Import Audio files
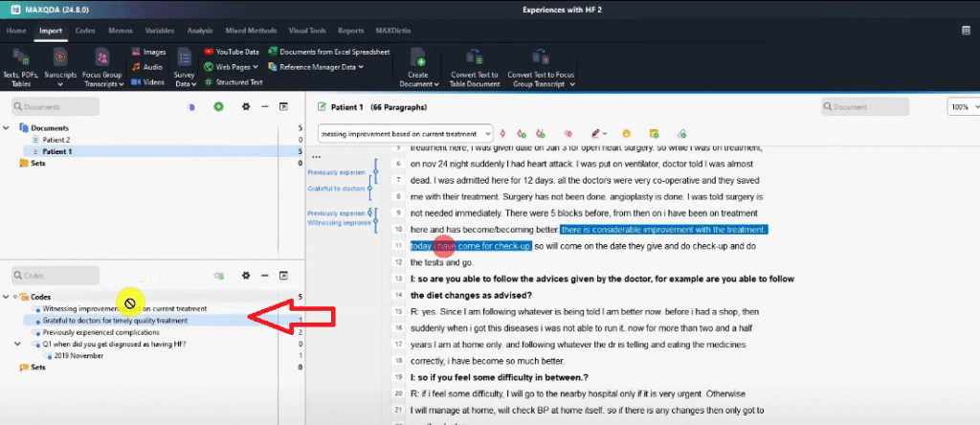980x425 pixels. tap(147, 67)
